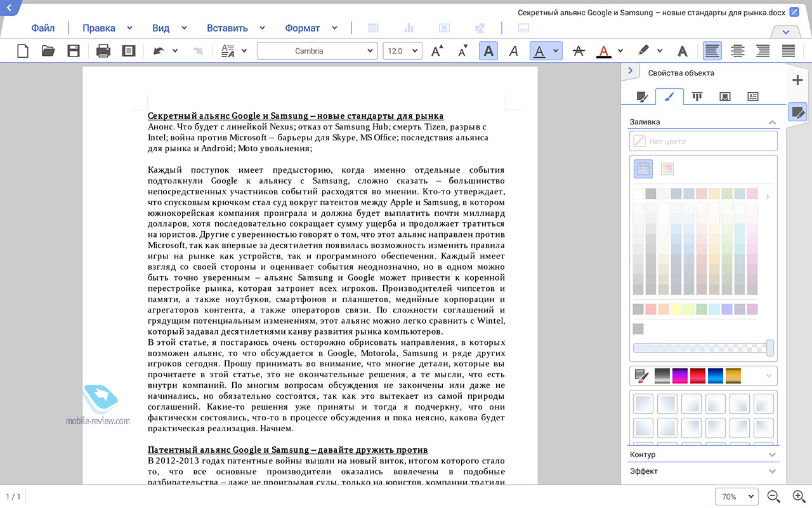The width and height of the screenshot is (812, 508).
Task: Open the Формат menu
Action: point(303,28)
